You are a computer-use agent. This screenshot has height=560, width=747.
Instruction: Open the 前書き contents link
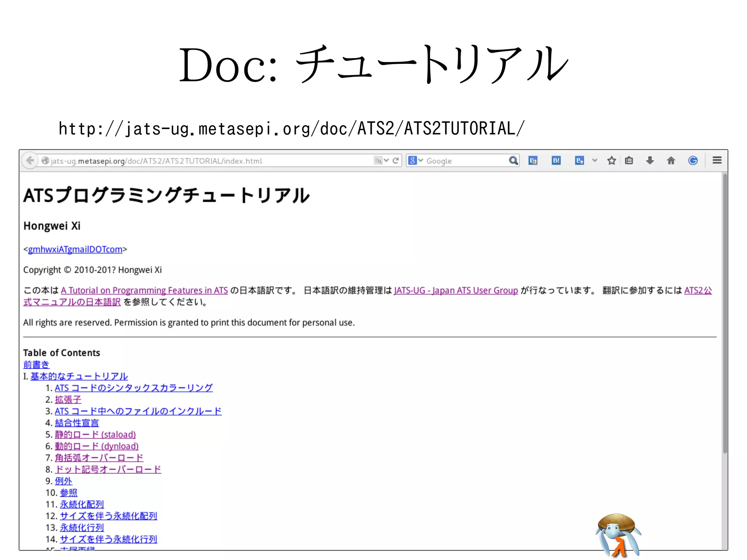point(36,365)
